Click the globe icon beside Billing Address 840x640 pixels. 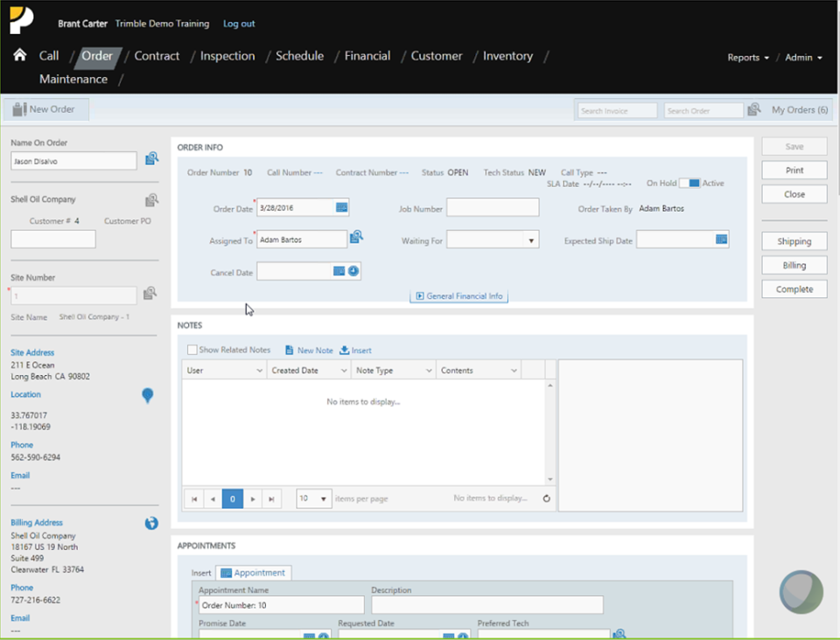[151, 523]
